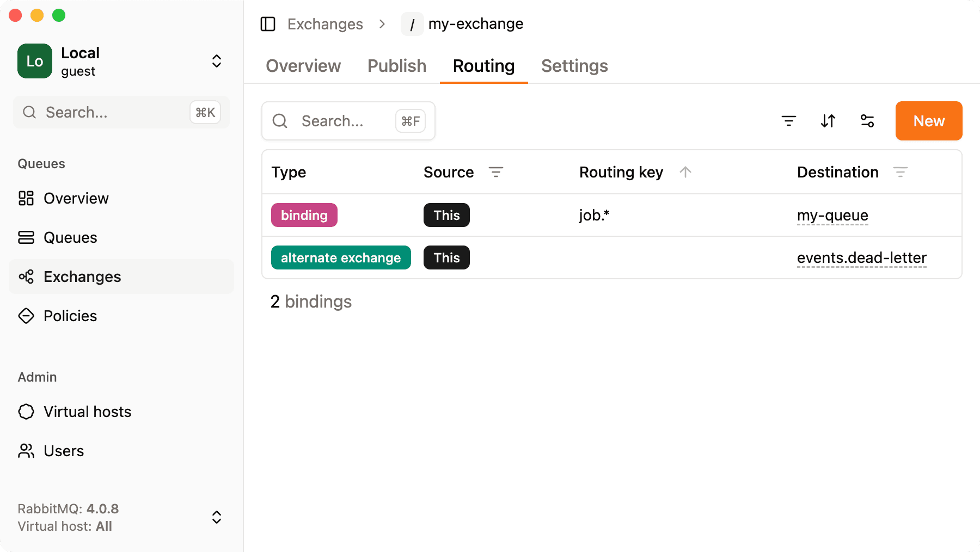The height and width of the screenshot is (552, 980).
Task: Open Virtual hosts in Admin section
Action: [x=121, y=412]
